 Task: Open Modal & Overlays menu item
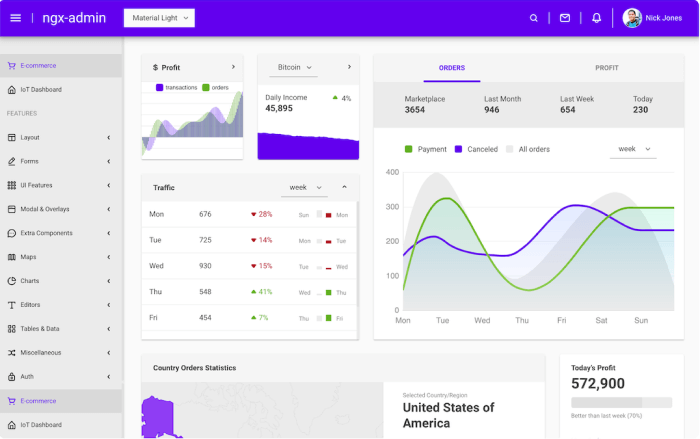click(x=61, y=209)
